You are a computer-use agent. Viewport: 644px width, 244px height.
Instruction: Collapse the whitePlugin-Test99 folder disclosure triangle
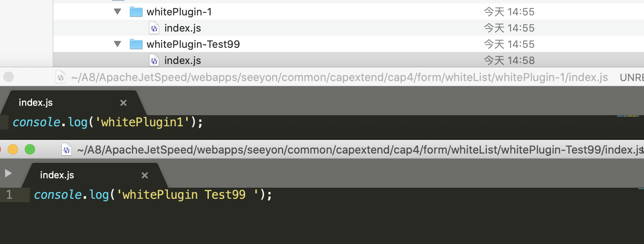click(118, 44)
